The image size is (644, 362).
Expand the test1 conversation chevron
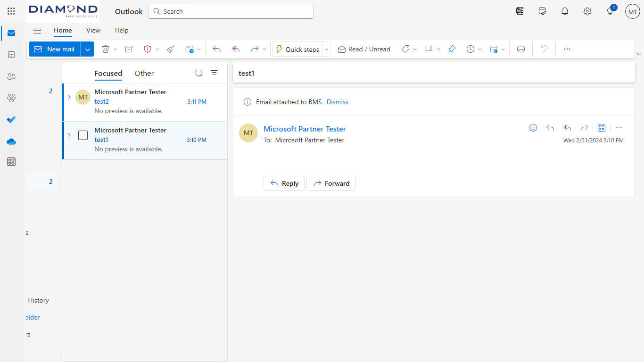coord(69,135)
